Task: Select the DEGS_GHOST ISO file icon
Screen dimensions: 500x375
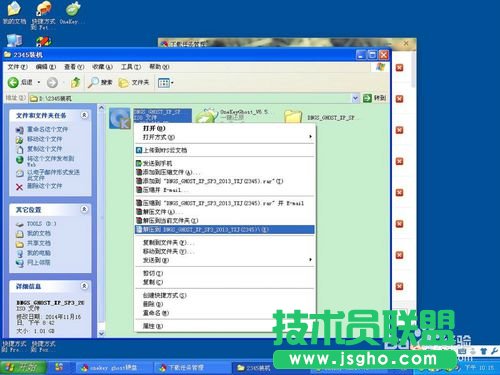Action: (x=119, y=118)
